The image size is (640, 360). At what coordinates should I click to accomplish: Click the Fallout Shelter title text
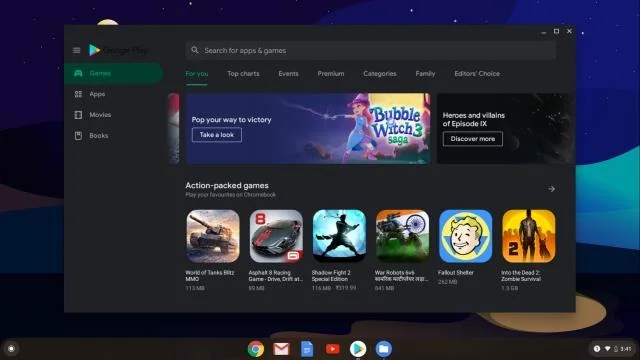point(456,273)
